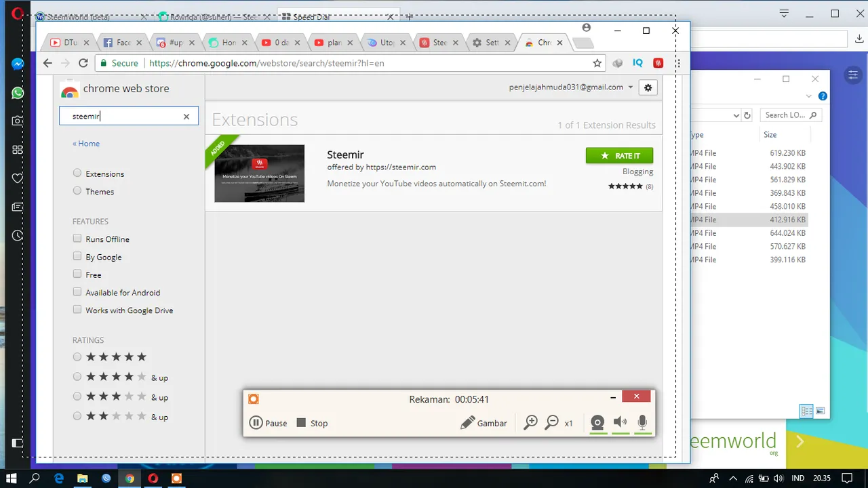This screenshot has width=868, height=488.
Task: Follow the « Home link
Action: pyautogui.click(x=86, y=144)
